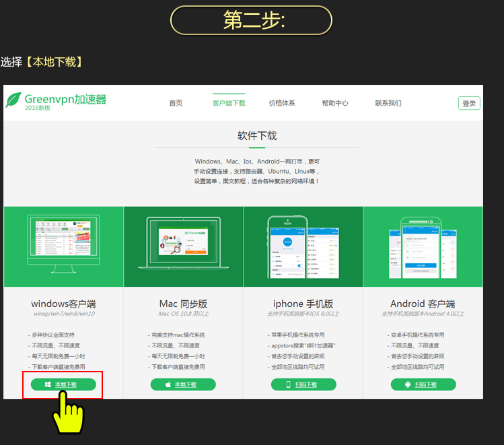Click the Windows logo on the 本地下载 button
Image resolution: width=504 pixels, height=445 pixels.
[48, 384]
